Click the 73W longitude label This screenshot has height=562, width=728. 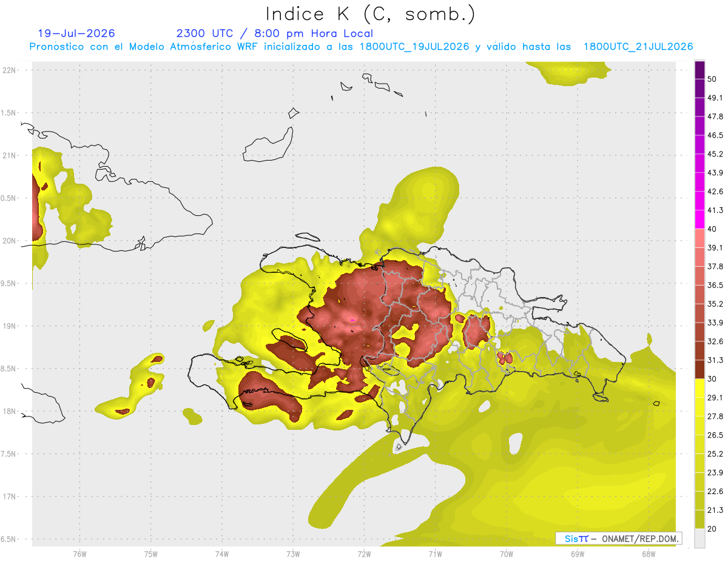pos(293,554)
